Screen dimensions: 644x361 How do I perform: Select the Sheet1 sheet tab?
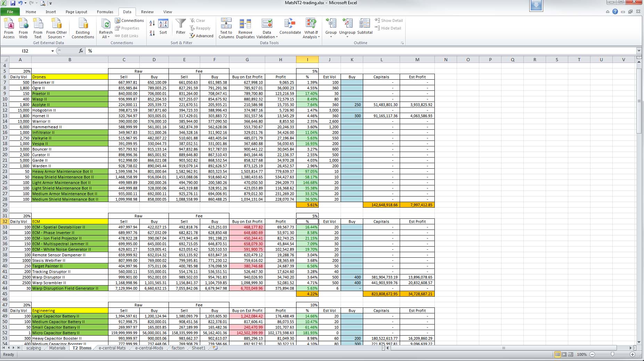(x=198, y=348)
